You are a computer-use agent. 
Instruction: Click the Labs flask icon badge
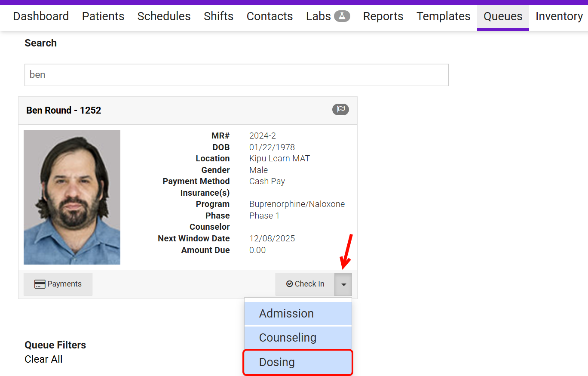pyautogui.click(x=342, y=16)
